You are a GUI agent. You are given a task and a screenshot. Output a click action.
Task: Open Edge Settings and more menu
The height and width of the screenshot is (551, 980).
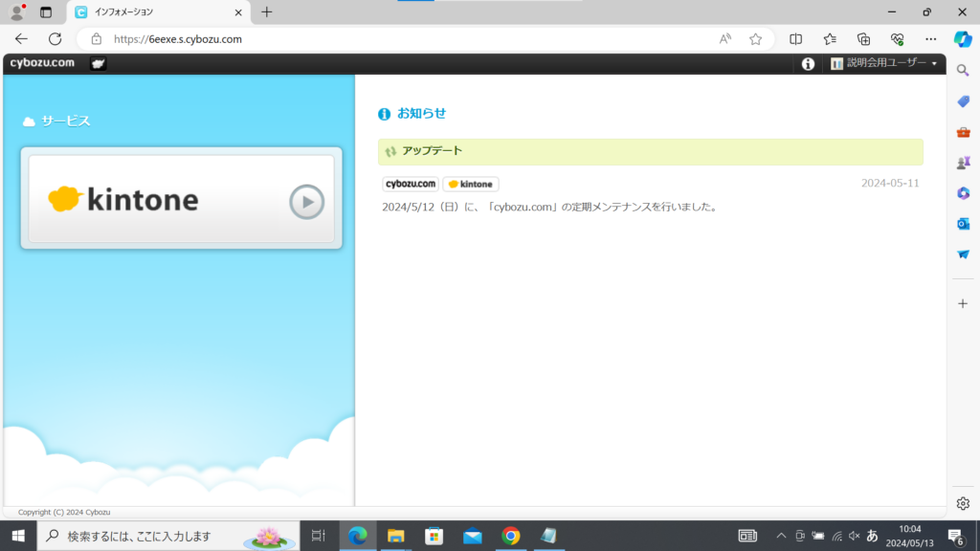point(930,39)
